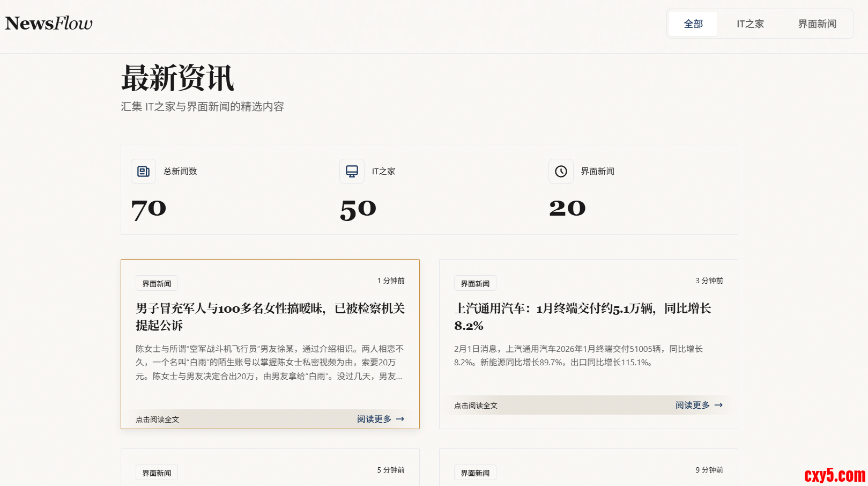
Task: Click 界面新闻 tag on the 5 分钟前 card
Action: (x=157, y=473)
